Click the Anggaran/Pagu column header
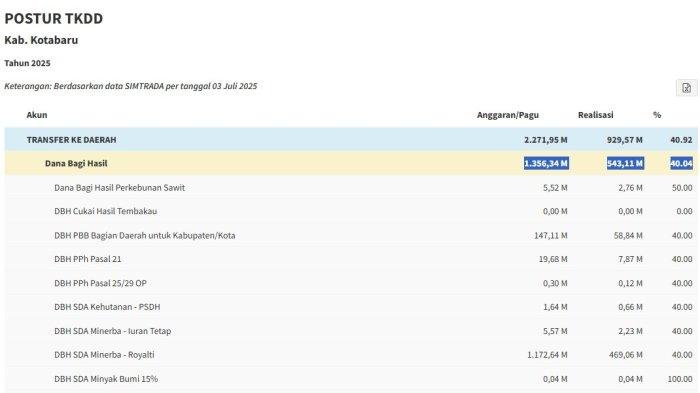This screenshot has width=700, height=393. click(x=508, y=115)
